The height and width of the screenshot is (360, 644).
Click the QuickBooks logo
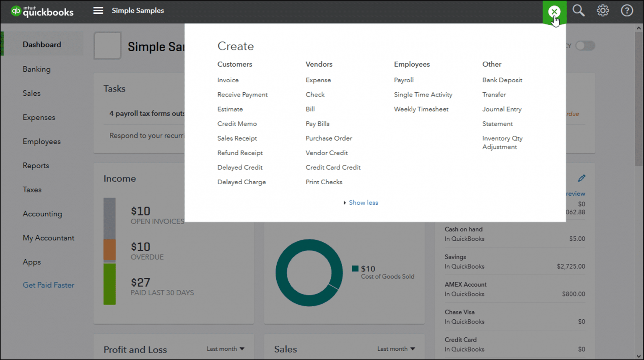tap(42, 11)
